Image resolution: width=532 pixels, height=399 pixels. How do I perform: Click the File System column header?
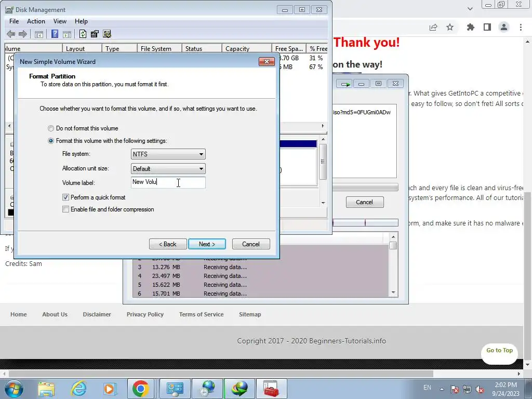coord(159,48)
